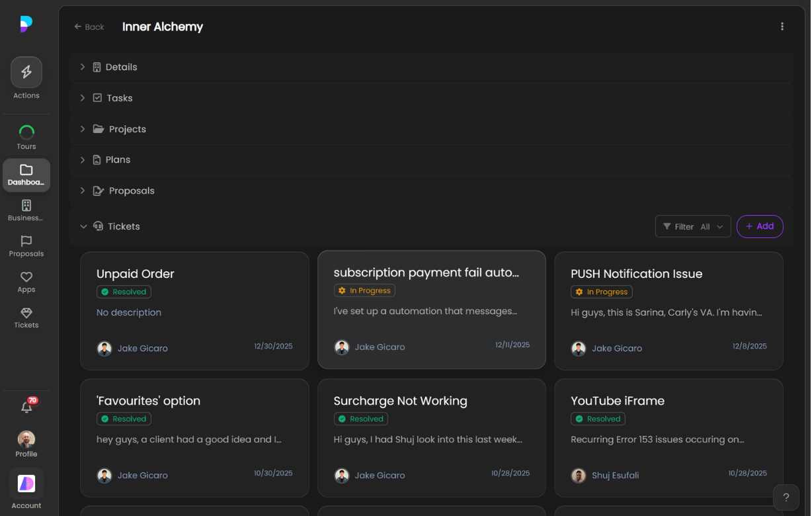Open the Account sidebar item
The image size is (812, 516).
tap(26, 490)
